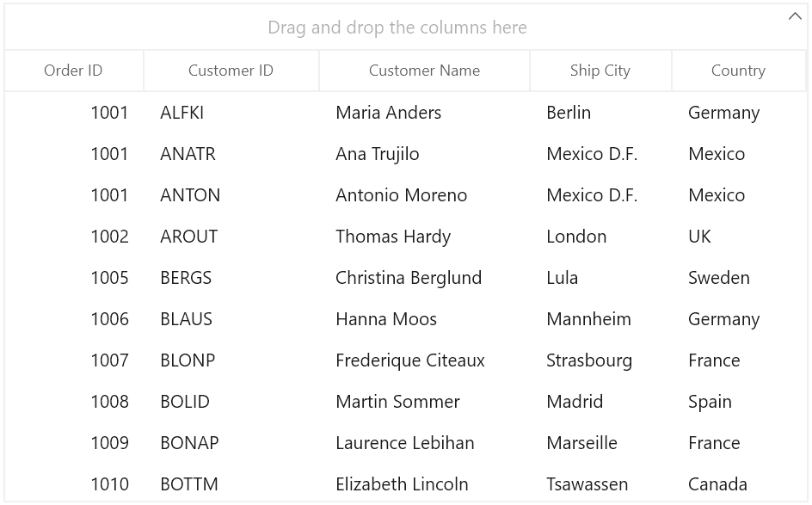Select the ALFKI customer cell

tap(231, 113)
